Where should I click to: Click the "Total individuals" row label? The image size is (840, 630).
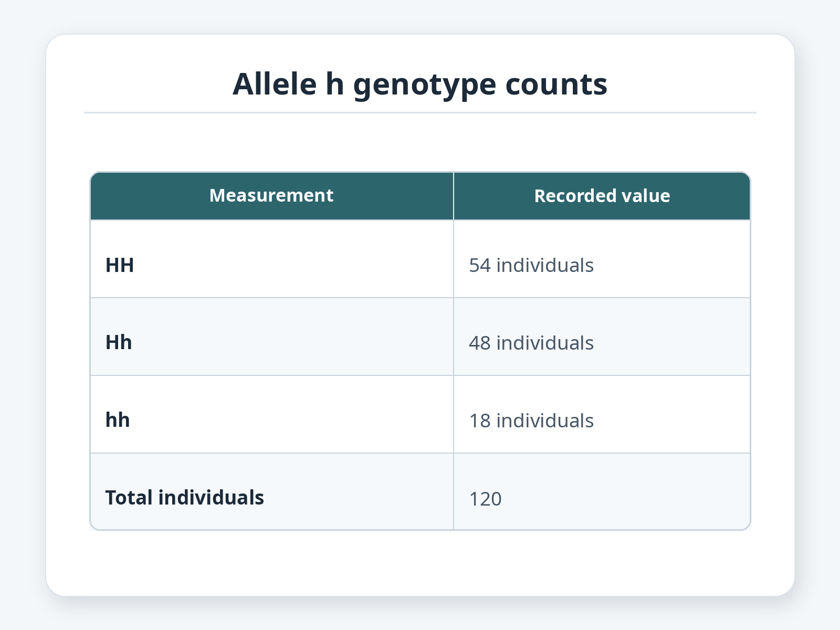point(184,498)
